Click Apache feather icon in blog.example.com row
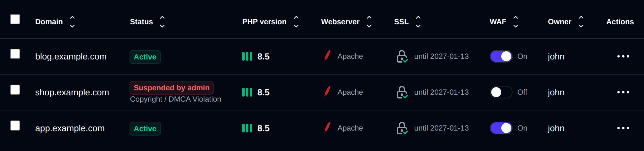This screenshot has width=644, height=151. tap(327, 56)
